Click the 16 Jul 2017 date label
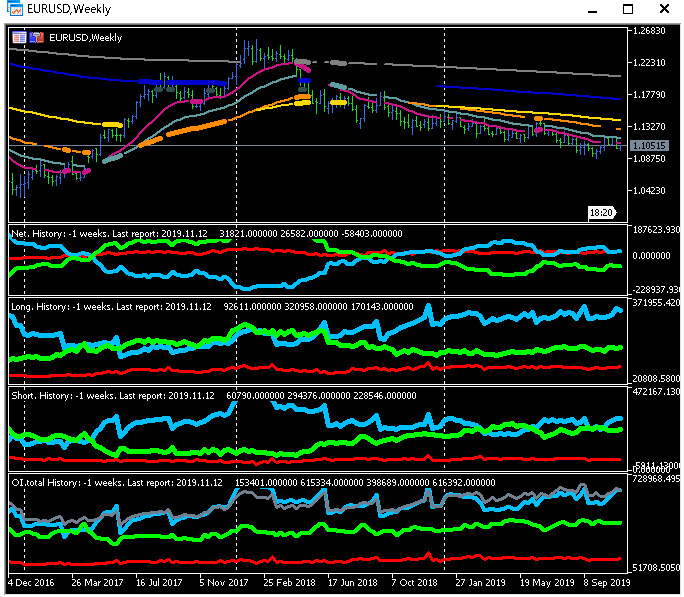Viewport: 684px width, 597px height. [159, 583]
